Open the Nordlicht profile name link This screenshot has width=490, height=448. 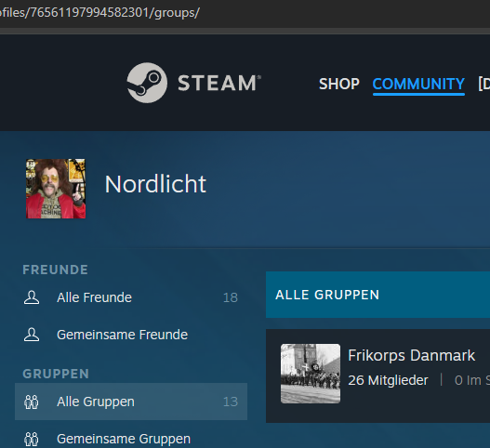coord(155,184)
